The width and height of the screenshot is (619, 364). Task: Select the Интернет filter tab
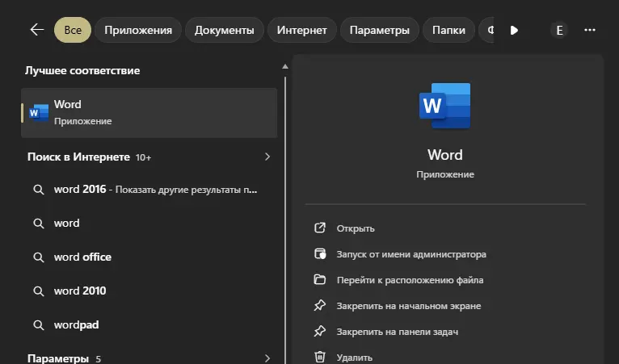pos(301,30)
